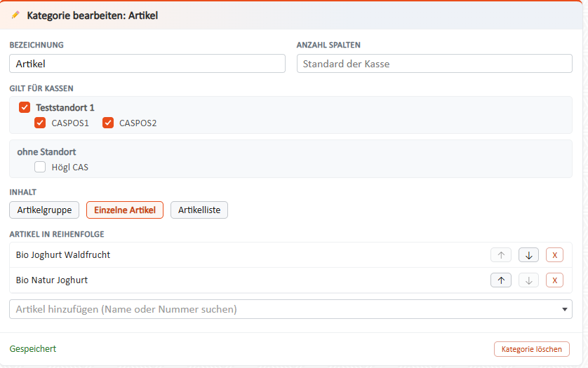Click the Gespeichert status text

33,349
